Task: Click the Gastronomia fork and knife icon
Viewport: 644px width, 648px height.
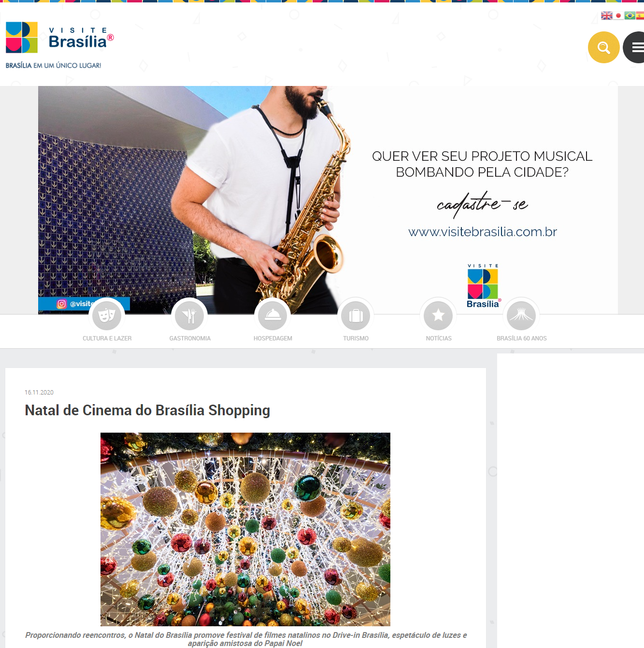Action: [x=189, y=315]
